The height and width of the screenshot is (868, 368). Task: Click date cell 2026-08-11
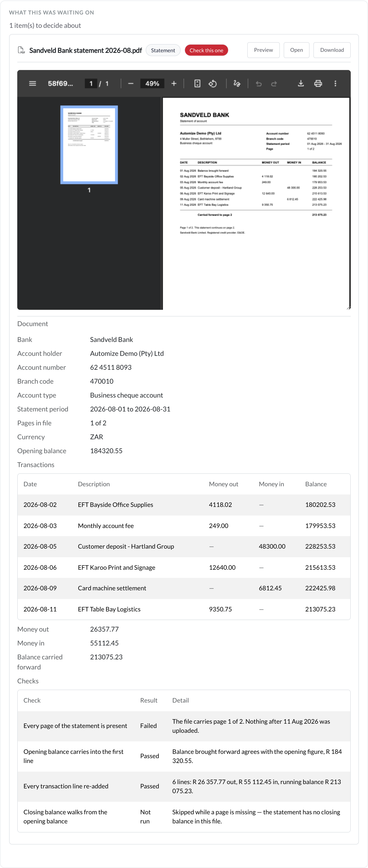click(x=40, y=609)
